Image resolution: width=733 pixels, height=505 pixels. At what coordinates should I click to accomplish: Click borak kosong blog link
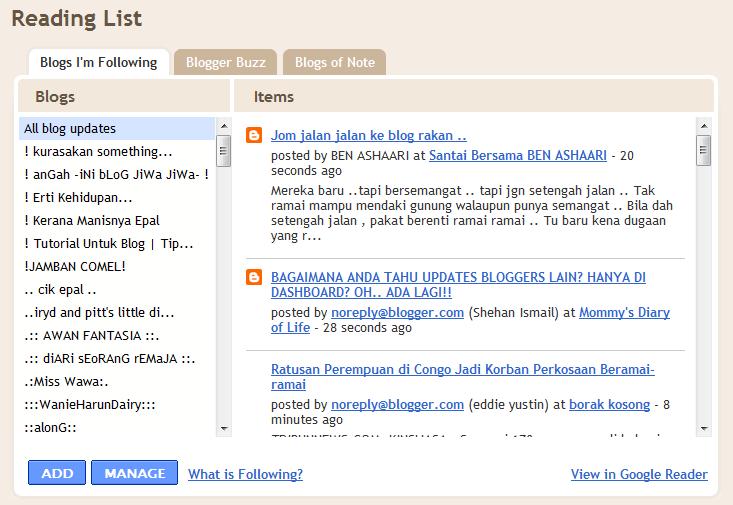pyautogui.click(x=611, y=405)
